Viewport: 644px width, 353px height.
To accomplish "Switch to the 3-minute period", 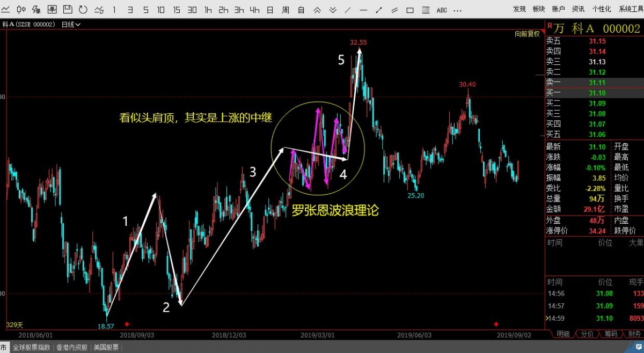I will [x=130, y=10].
